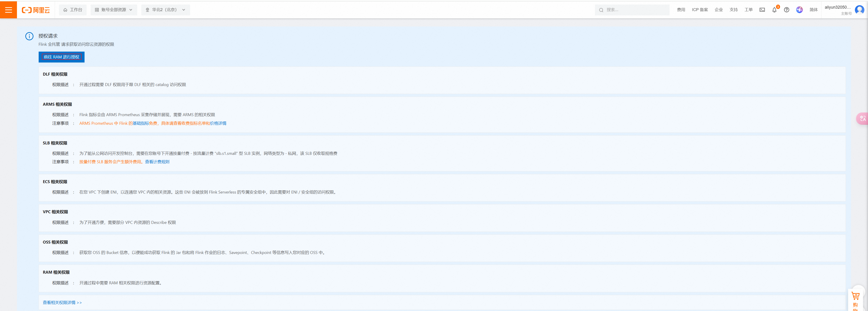Click the Aliyun logo

coord(36,10)
